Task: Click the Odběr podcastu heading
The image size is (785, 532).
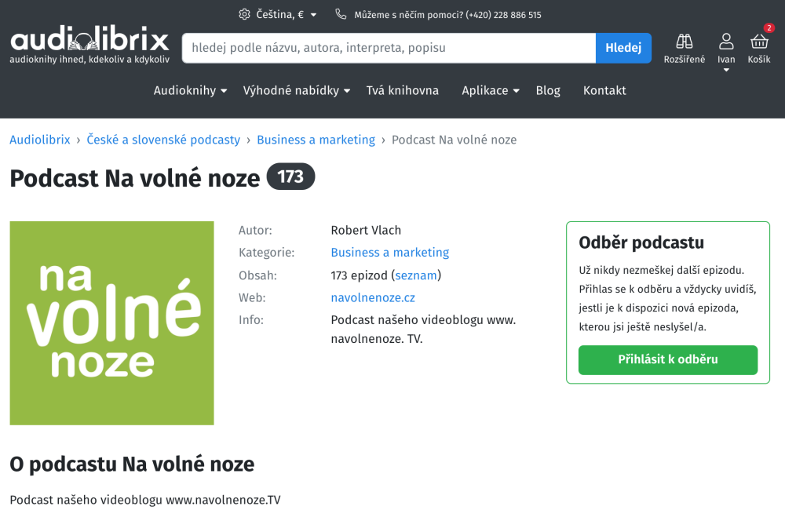Action: 641,242
